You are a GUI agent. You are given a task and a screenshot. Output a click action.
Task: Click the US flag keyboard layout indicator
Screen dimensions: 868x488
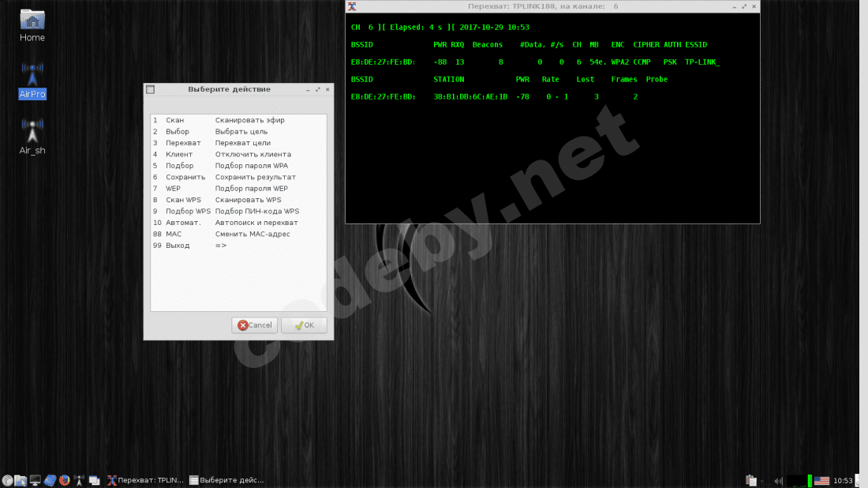(822, 481)
